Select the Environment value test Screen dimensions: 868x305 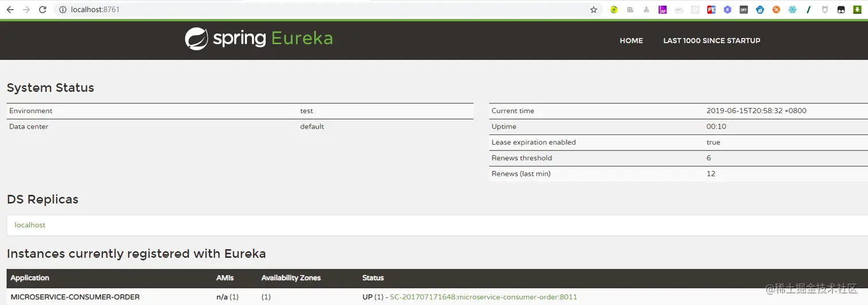tap(307, 111)
